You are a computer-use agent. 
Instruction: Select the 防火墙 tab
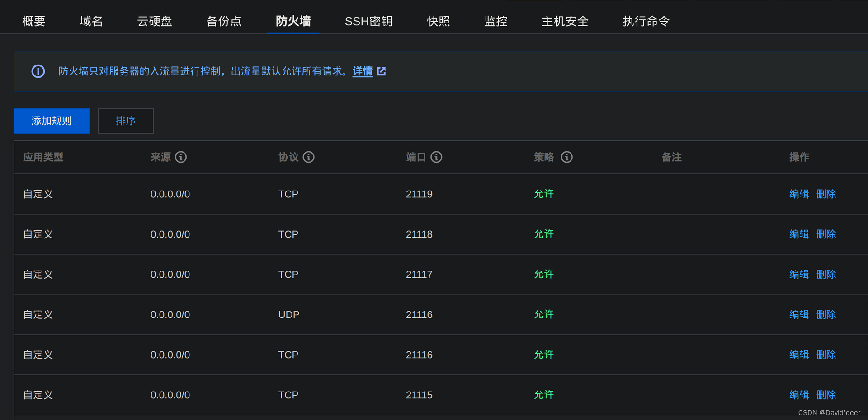[x=293, y=21]
